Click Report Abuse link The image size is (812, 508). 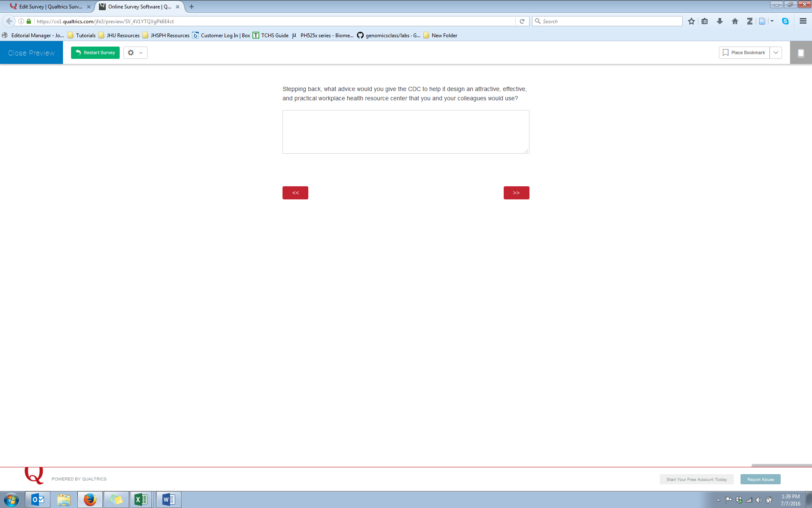(760, 479)
